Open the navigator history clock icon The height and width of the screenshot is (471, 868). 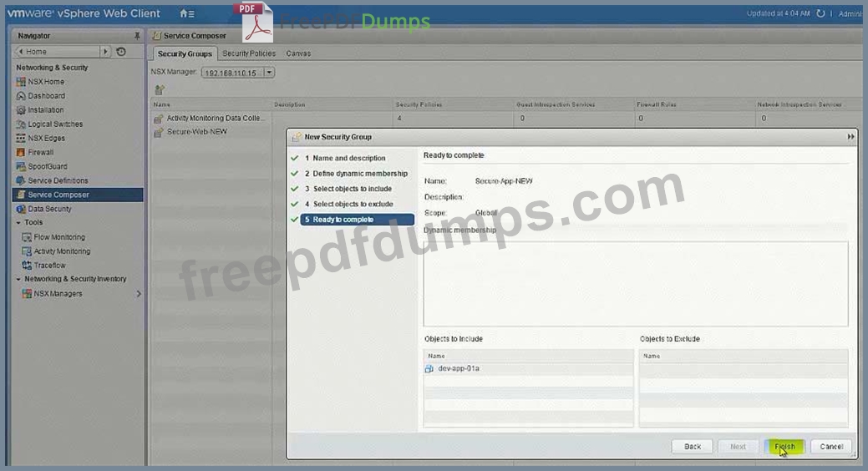[121, 52]
